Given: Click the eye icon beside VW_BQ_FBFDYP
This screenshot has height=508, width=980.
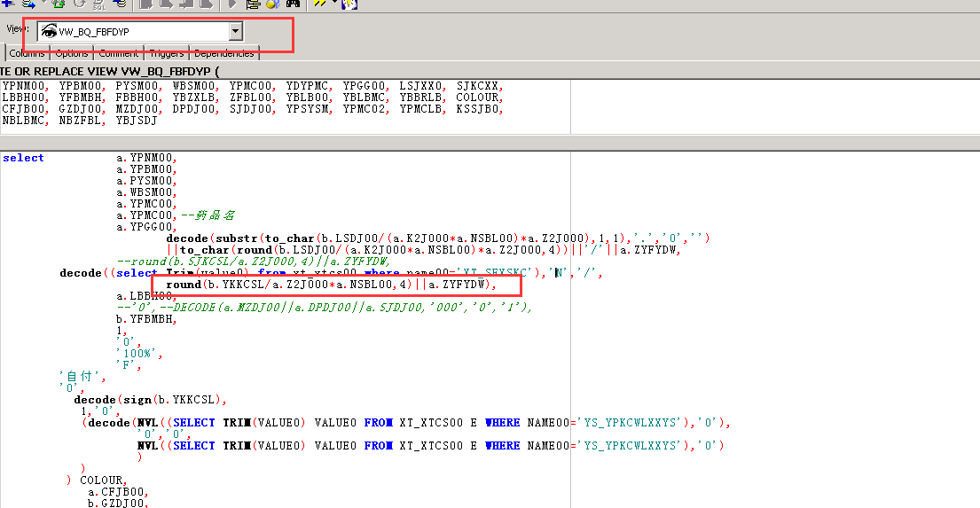Looking at the screenshot, I should pyautogui.click(x=48, y=32).
